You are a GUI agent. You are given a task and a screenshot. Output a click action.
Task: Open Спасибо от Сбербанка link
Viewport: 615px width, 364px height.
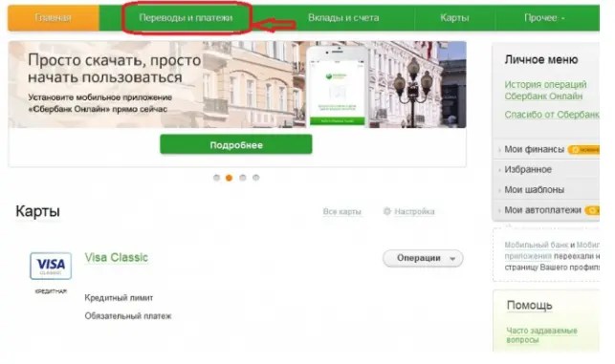coord(552,115)
